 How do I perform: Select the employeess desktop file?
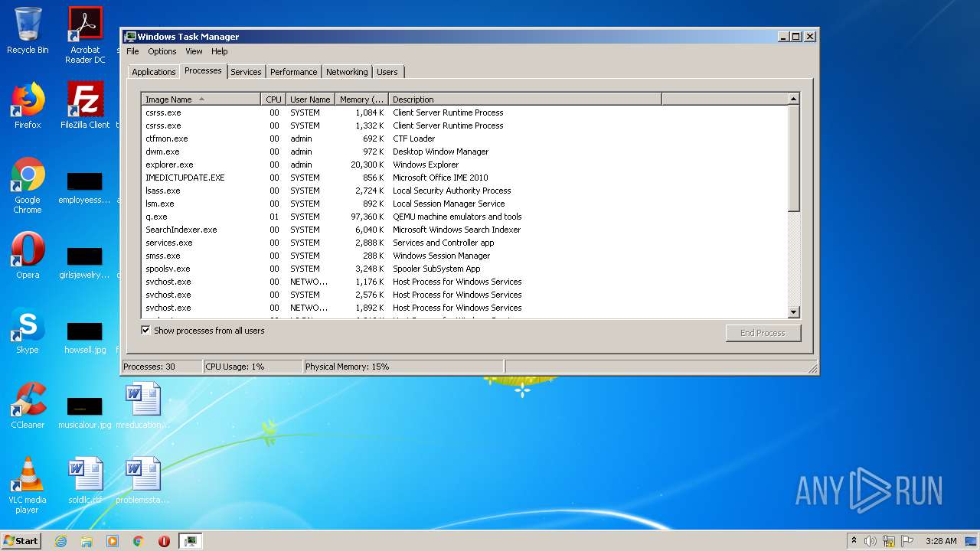click(x=85, y=187)
